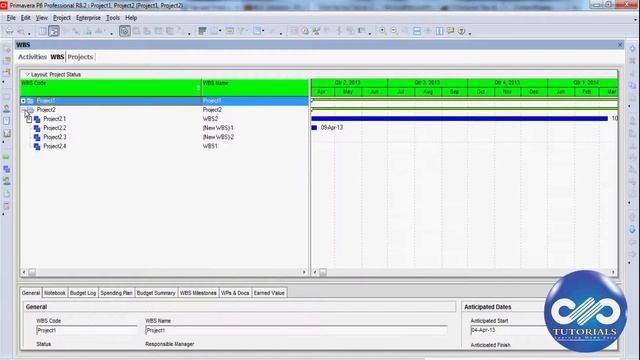Click the Zoom Out magnifier icon

pyautogui.click(x=394, y=31)
